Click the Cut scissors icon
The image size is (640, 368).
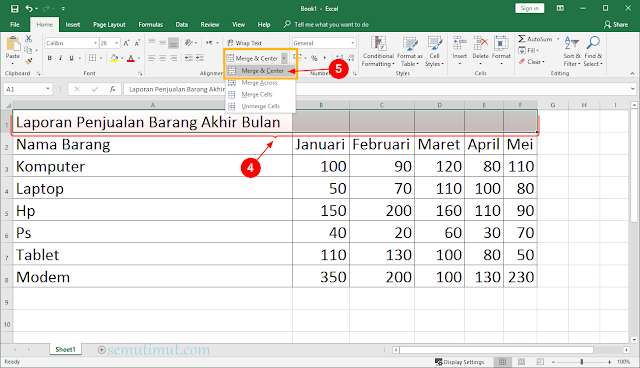point(29,39)
